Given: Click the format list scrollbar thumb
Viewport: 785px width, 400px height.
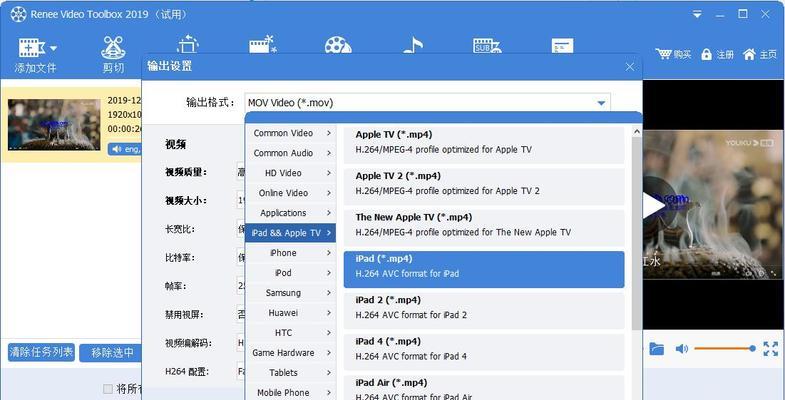Looking at the screenshot, I should 636,233.
